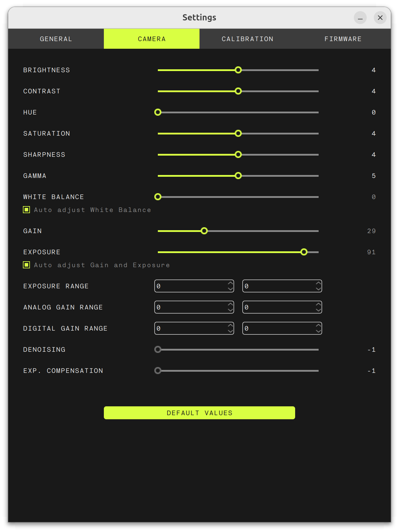Viewport: 399px width, 532px height.
Task: Go to the Firmware tab
Action: click(343, 39)
